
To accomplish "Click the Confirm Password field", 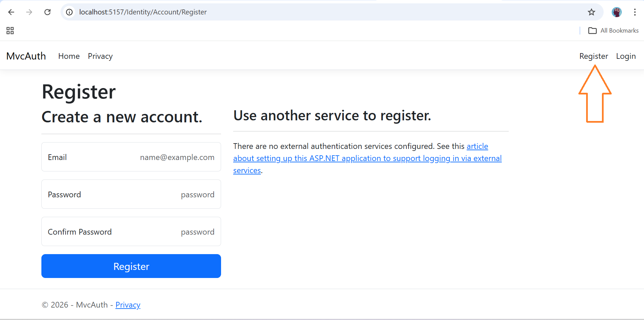I will pyautogui.click(x=131, y=231).
